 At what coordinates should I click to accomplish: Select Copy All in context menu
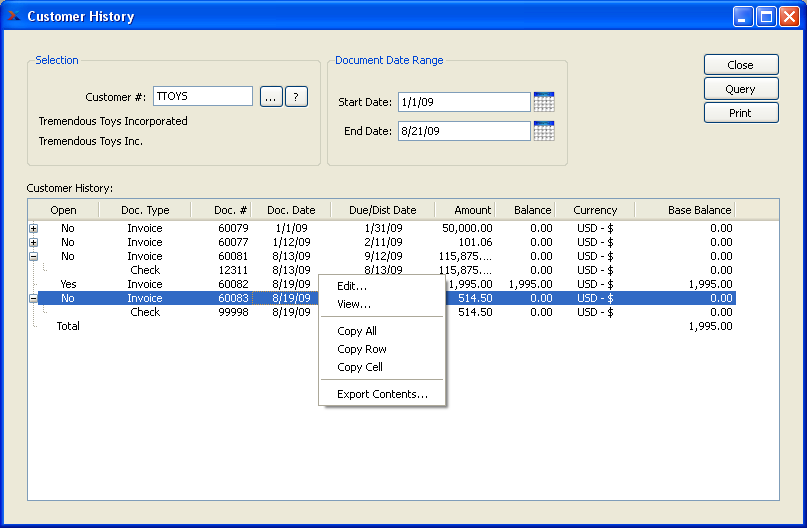point(357,331)
